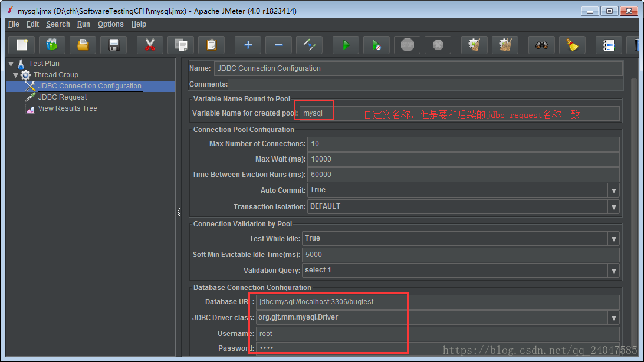Open the Edit menu
The width and height of the screenshot is (644, 362).
click(33, 24)
